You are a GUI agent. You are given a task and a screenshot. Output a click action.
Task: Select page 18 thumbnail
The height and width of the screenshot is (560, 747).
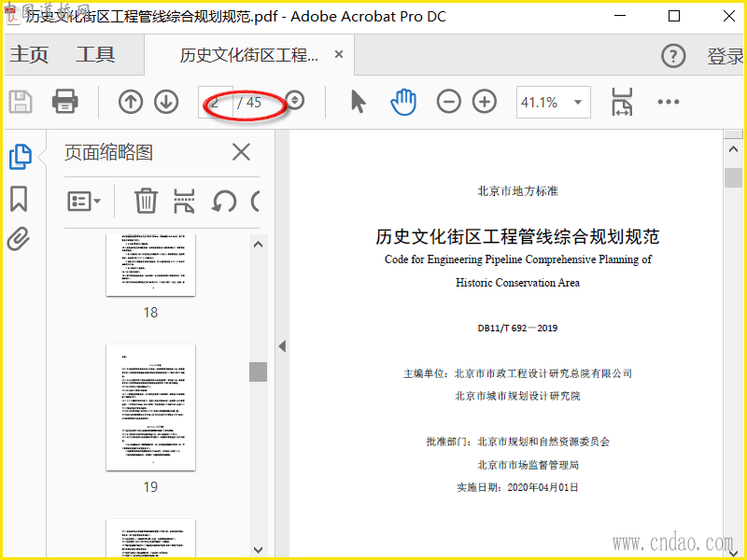tap(150, 265)
